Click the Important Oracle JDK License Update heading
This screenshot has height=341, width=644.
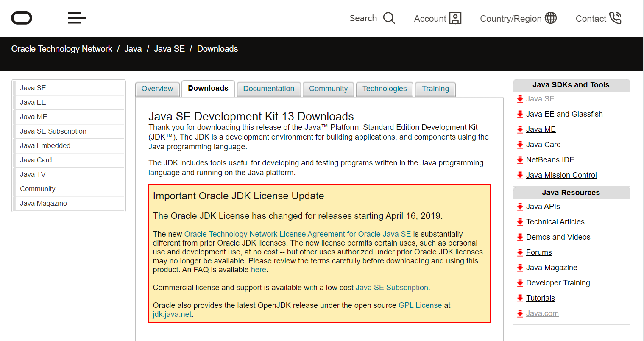[239, 196]
